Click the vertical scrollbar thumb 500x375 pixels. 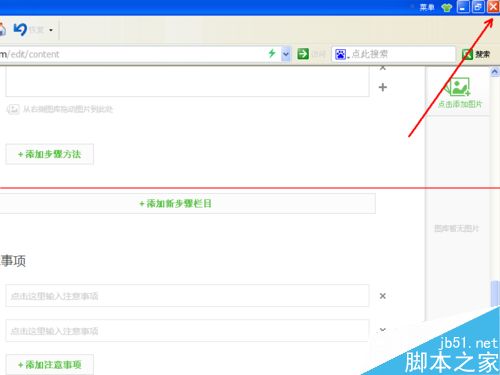495,293
